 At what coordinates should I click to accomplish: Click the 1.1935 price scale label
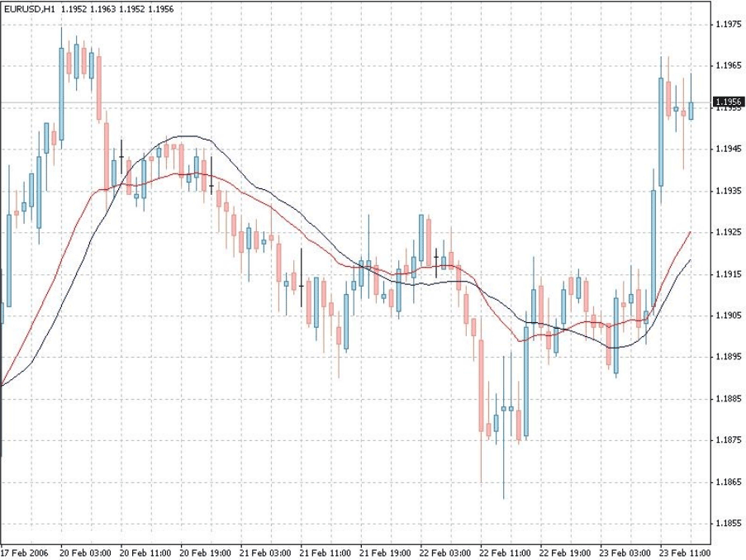[729, 191]
